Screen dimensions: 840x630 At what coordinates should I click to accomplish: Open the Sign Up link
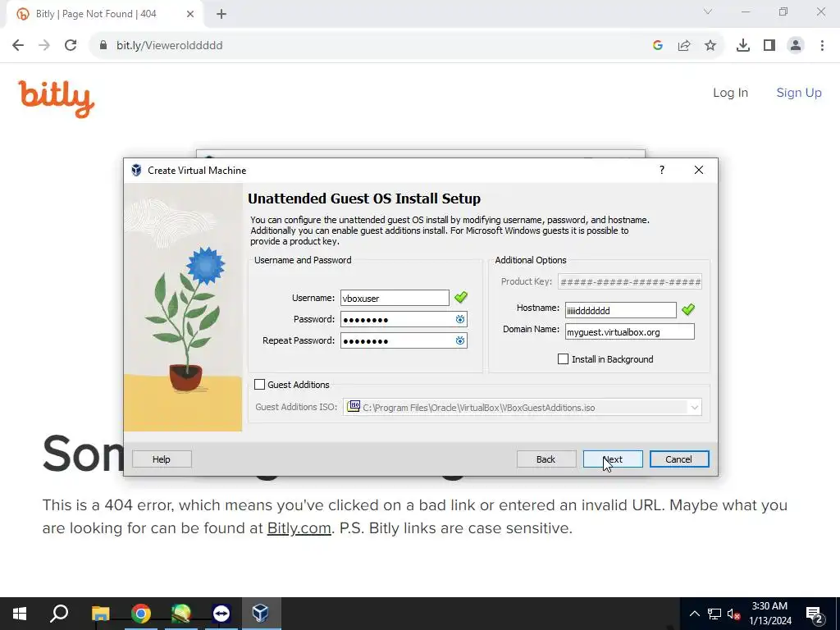click(799, 93)
